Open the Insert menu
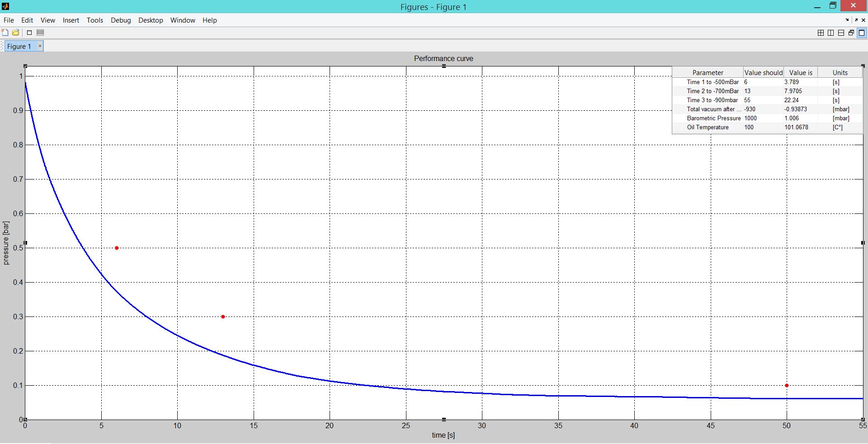 tap(71, 20)
